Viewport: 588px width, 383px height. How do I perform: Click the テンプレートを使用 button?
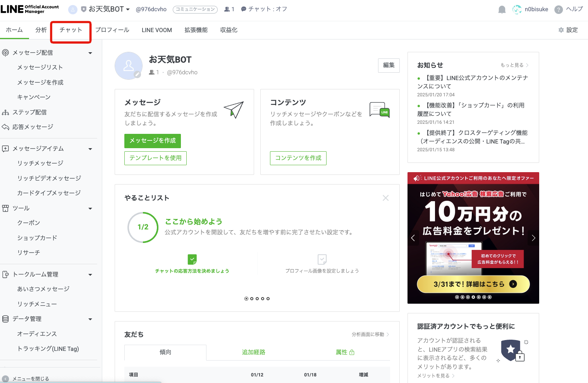[155, 158]
